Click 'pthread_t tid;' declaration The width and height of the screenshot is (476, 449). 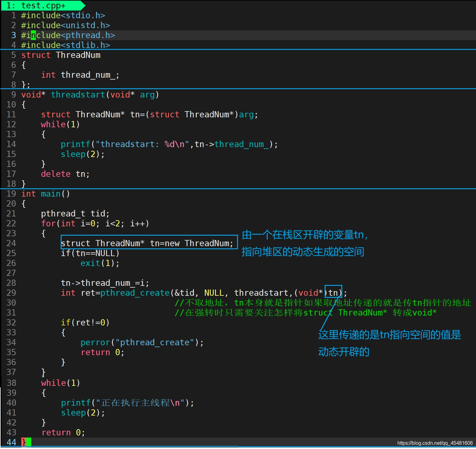click(x=75, y=214)
